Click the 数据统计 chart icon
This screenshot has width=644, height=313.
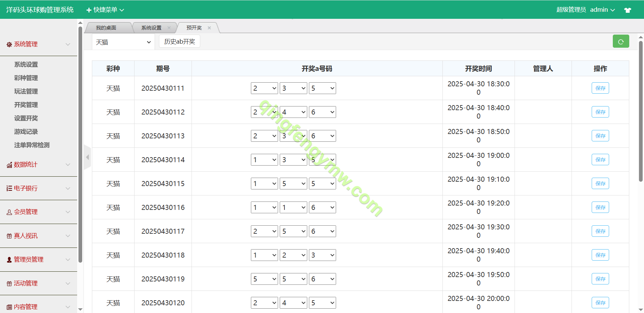click(x=9, y=165)
